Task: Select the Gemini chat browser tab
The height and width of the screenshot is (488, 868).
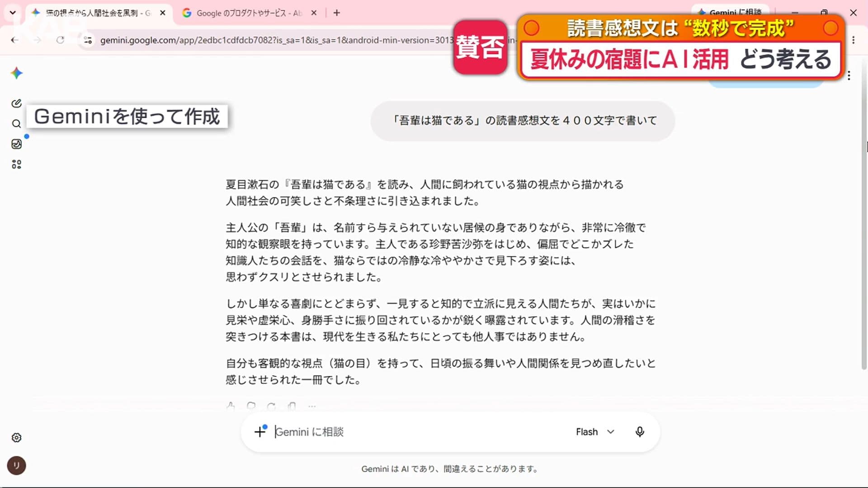Action: click(x=99, y=13)
